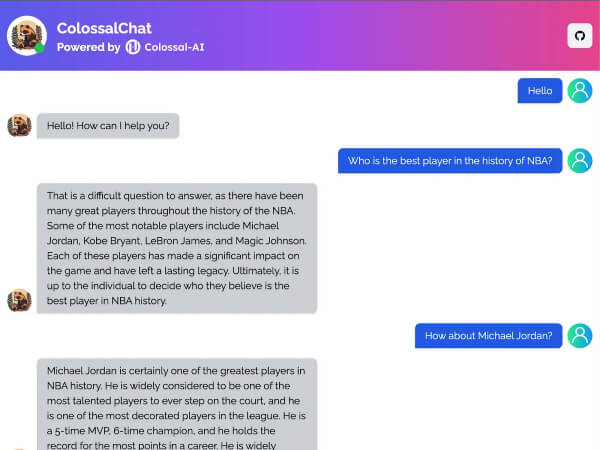Click user avatar beside the "Hello" message

tap(580, 91)
